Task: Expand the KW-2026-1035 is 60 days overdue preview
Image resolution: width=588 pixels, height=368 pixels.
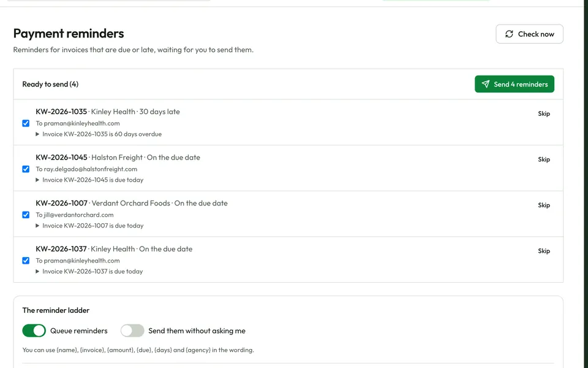Action: point(99,134)
